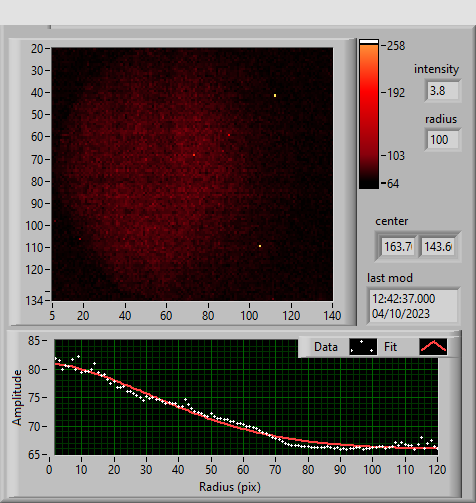Click the yellow hot pixel in upper right of image
The width and height of the screenshot is (476, 503).
pyautogui.click(x=275, y=96)
